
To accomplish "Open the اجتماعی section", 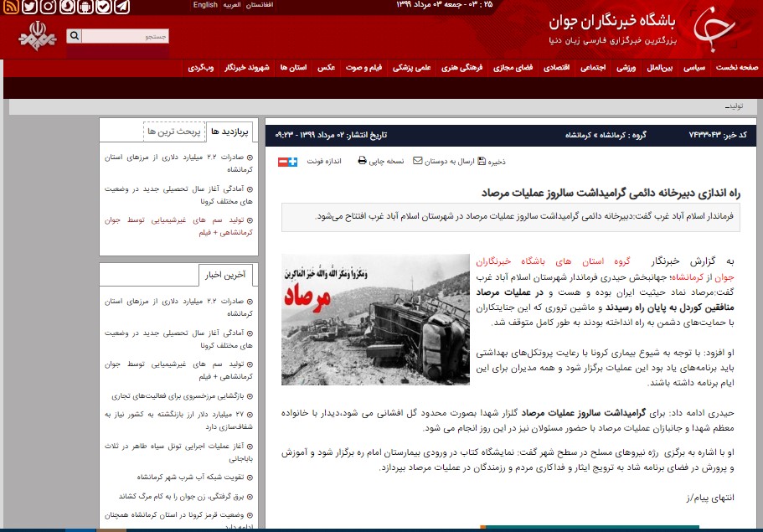I will click(593, 68).
